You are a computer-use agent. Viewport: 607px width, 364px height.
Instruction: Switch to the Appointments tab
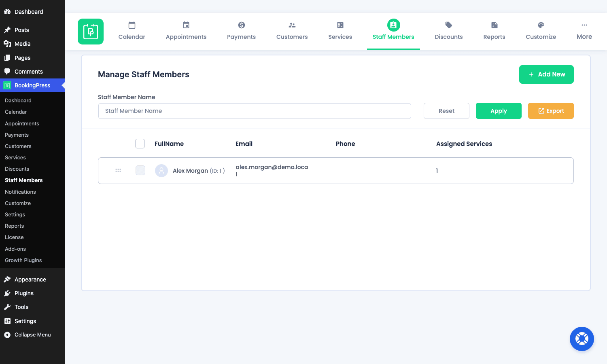click(186, 32)
